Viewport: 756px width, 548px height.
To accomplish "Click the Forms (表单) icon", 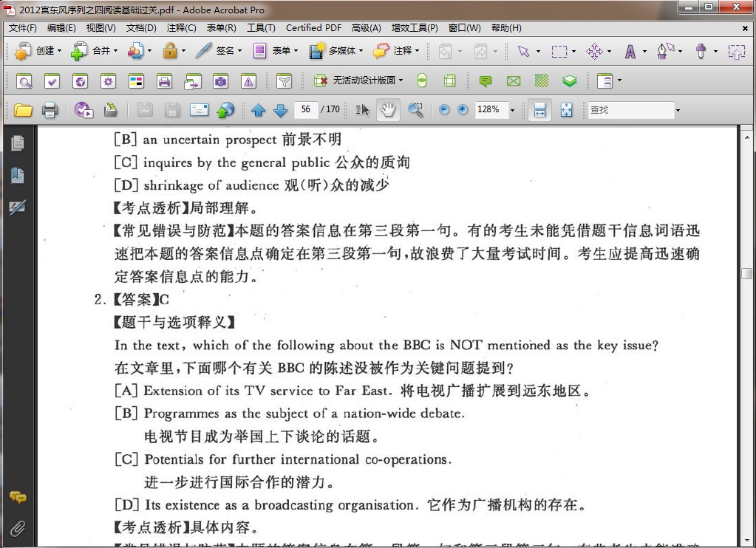I will tap(259, 51).
